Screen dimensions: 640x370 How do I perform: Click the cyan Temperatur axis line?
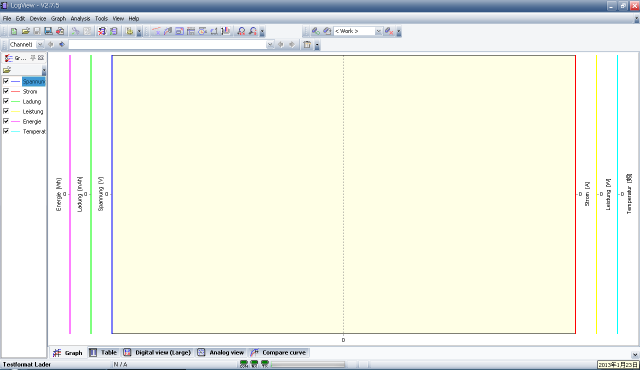[x=618, y=194]
